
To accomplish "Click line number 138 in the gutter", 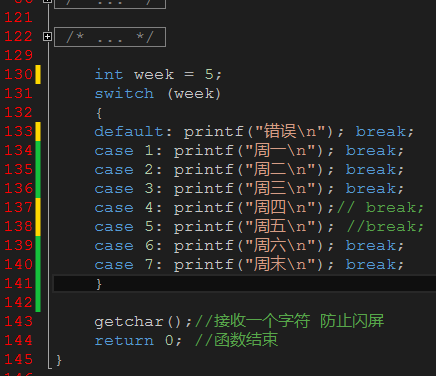I will click(18, 227).
